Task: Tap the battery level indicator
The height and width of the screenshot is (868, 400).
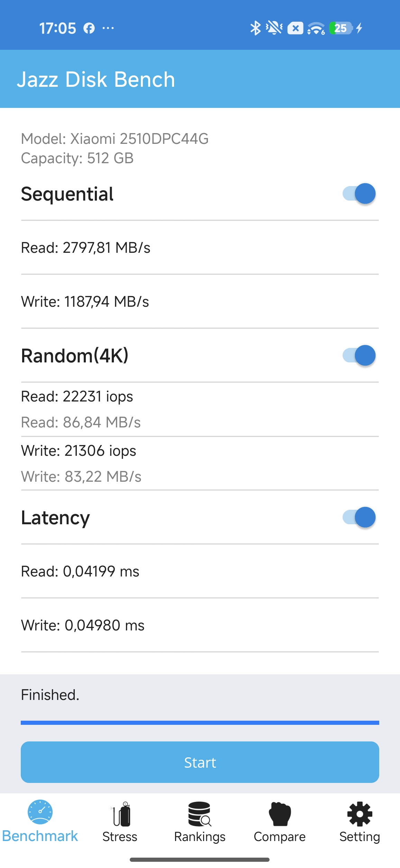Action: click(341, 28)
